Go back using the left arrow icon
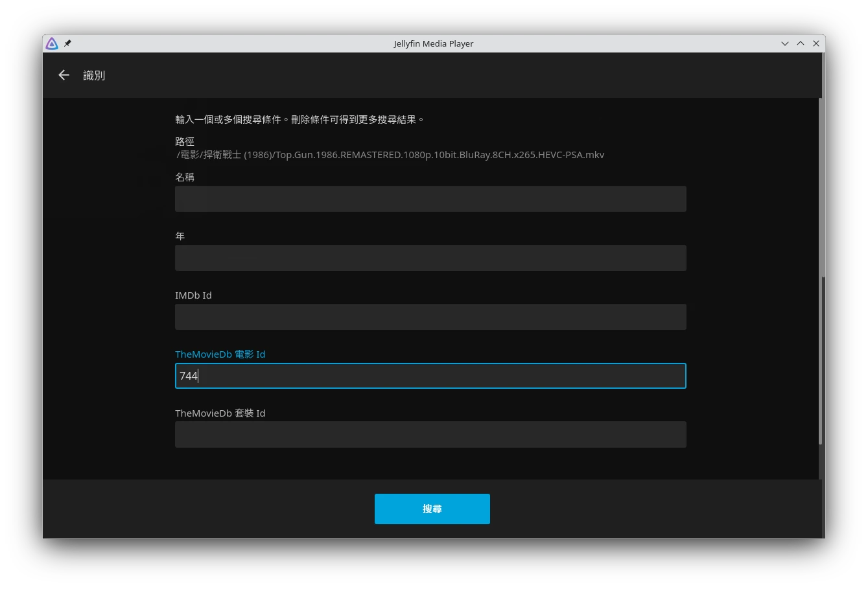This screenshot has height=589, width=868. [x=64, y=75]
